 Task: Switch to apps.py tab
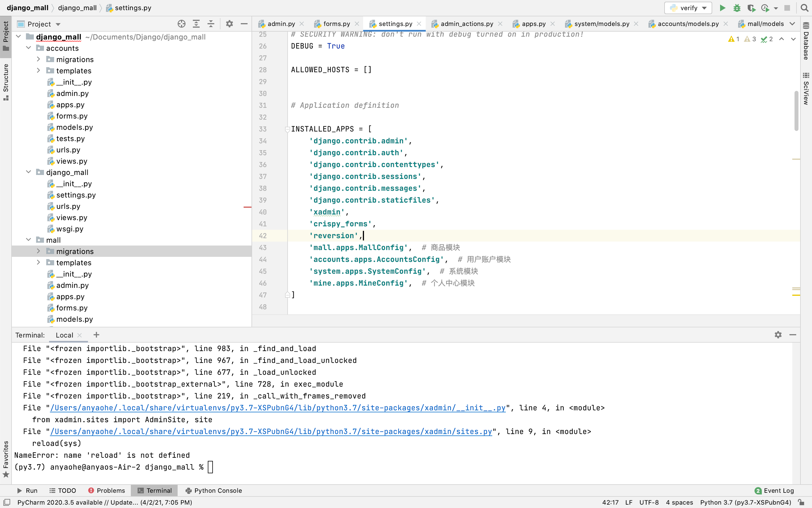tap(533, 23)
